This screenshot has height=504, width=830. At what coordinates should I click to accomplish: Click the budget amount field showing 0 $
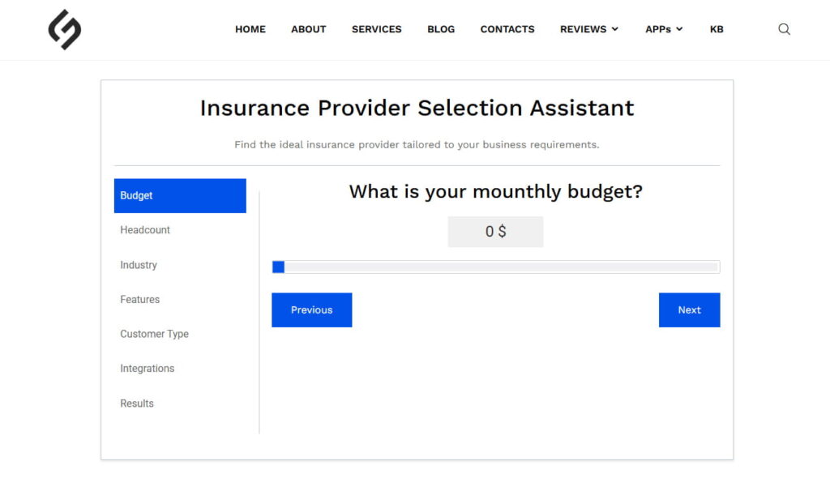click(495, 232)
